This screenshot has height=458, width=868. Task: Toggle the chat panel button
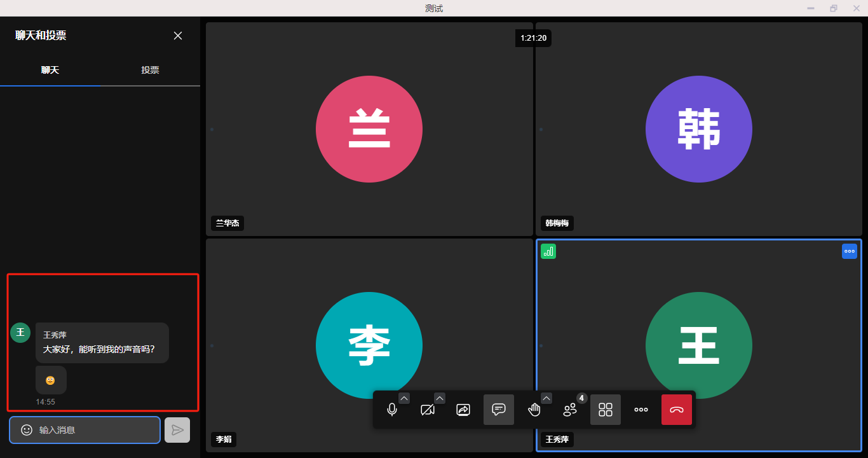499,410
